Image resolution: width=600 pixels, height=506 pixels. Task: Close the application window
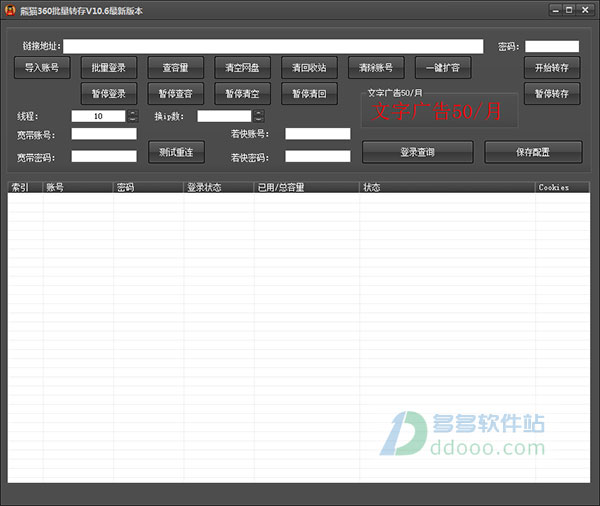(x=585, y=10)
